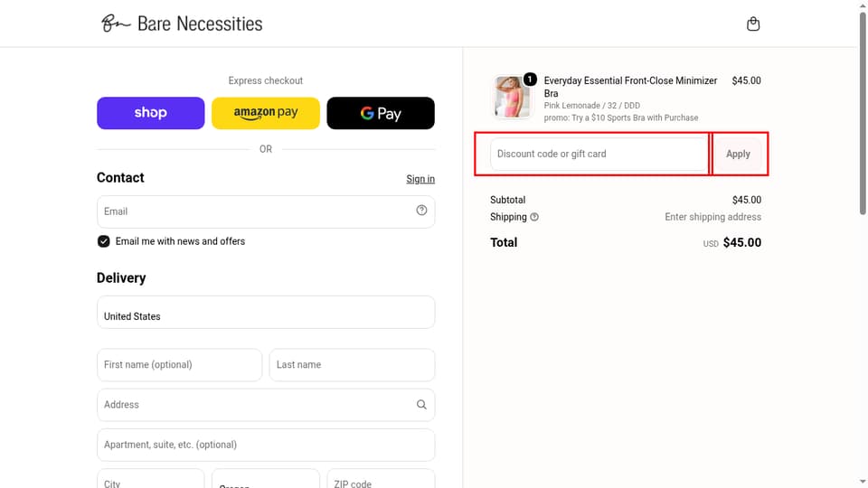Click the First name (optional) field
868x488 pixels.
click(x=179, y=364)
